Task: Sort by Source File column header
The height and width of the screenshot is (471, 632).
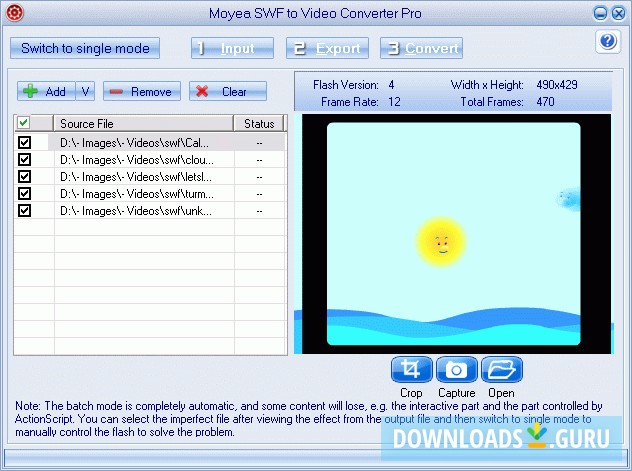Action: (144, 123)
